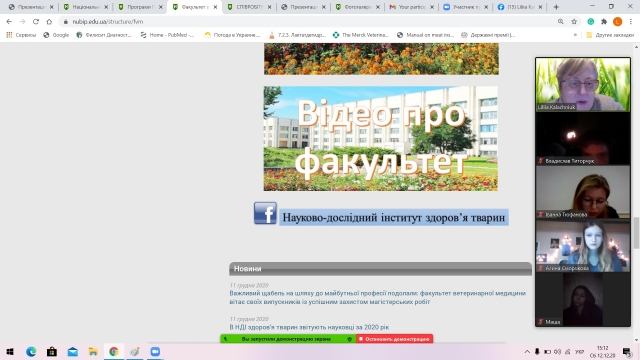Viewport: 640px width, 360px height.
Task: Stop screen sharing with the red 'Остановить демонстрацию' button
Action: tap(394, 339)
